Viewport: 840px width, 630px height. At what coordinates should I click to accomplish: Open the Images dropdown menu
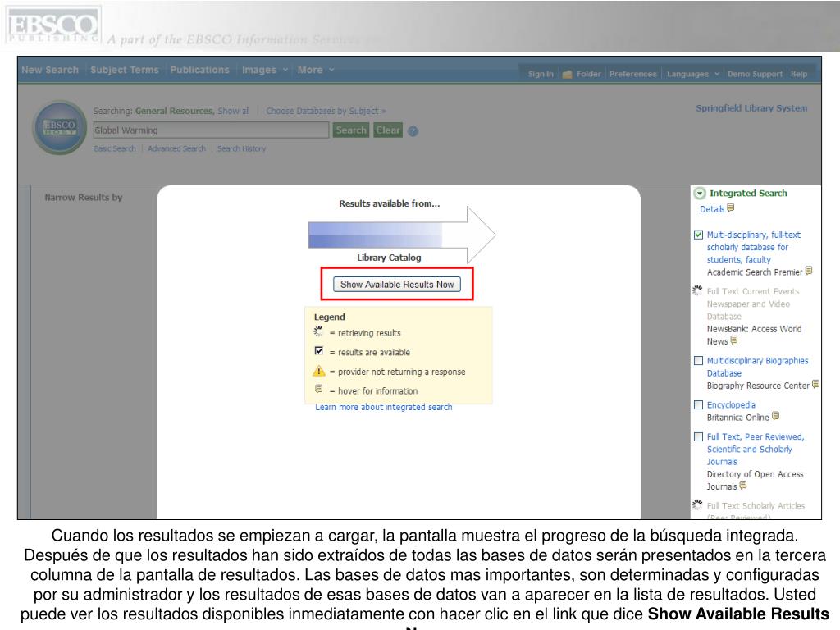pos(265,71)
